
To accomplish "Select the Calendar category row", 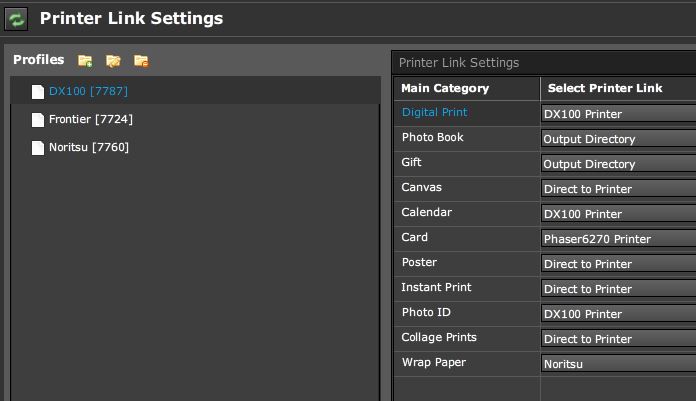I will click(x=467, y=213).
